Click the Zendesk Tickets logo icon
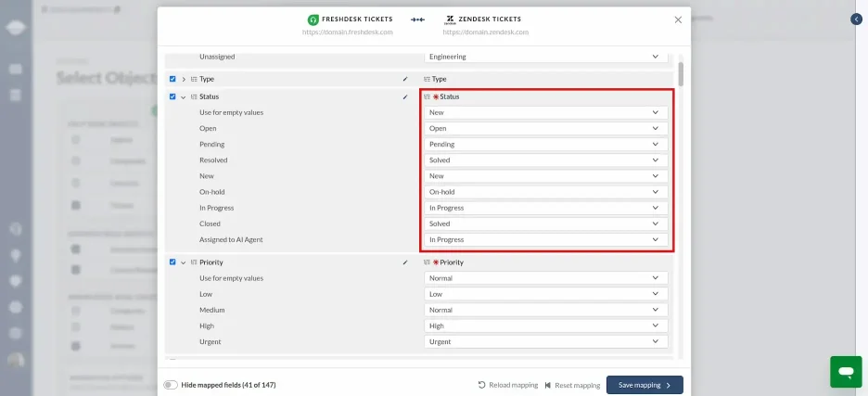Viewport: 868px width, 396px height. (x=450, y=19)
